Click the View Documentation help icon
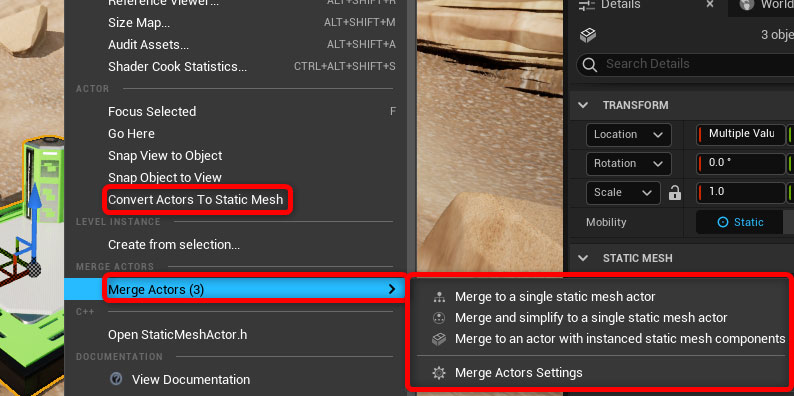 [x=116, y=379]
